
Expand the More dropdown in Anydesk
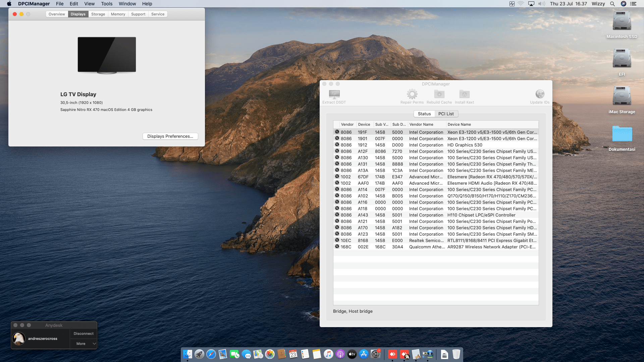coord(83,344)
